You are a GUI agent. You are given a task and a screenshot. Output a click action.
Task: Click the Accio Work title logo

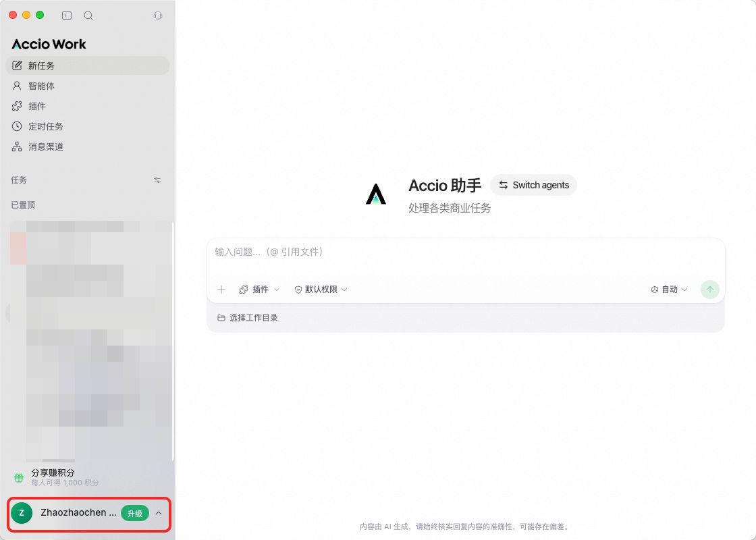click(49, 44)
